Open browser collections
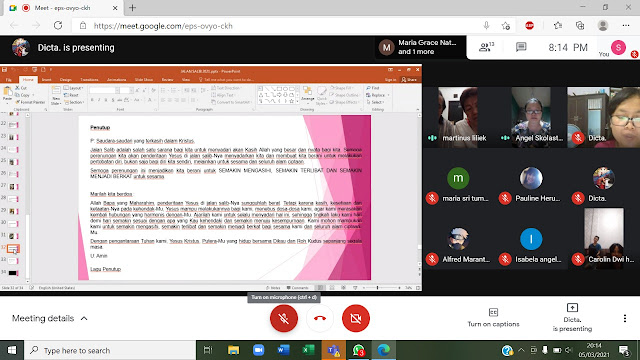 [x=580, y=26]
